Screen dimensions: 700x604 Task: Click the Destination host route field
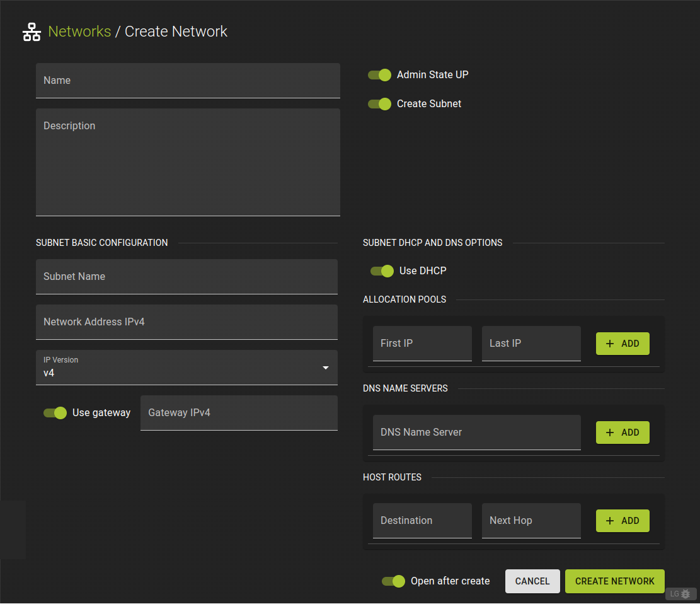422,520
